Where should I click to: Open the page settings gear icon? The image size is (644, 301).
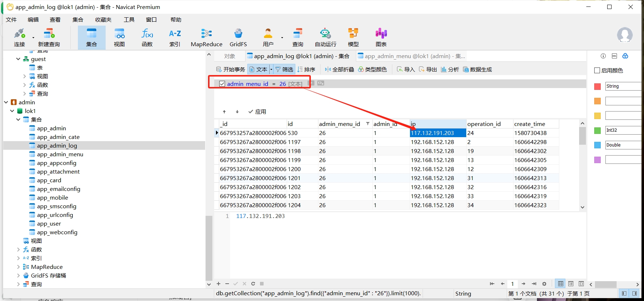[544, 284]
